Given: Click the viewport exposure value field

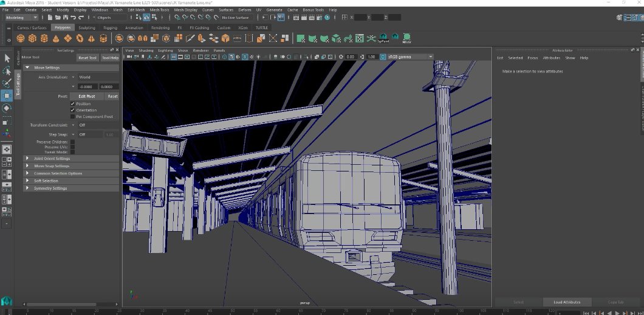Looking at the screenshot, I should [351, 57].
